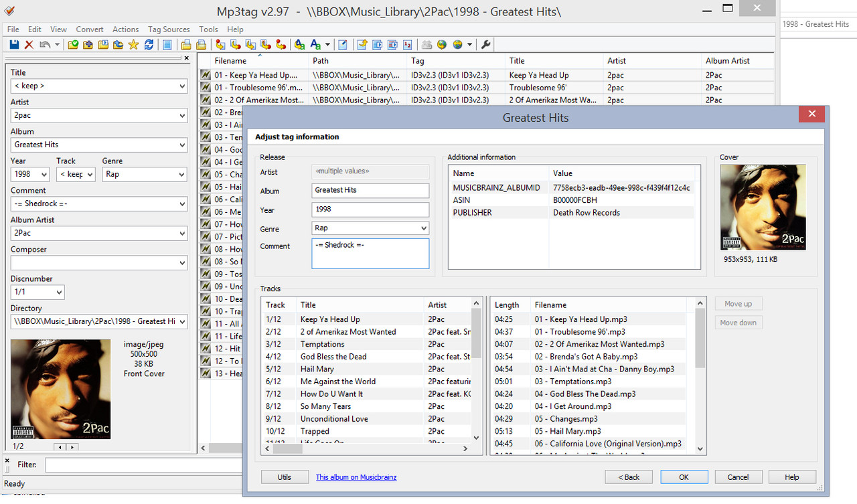Open the Help menu
Image resolution: width=857 pixels, height=504 pixels.
pyautogui.click(x=235, y=29)
